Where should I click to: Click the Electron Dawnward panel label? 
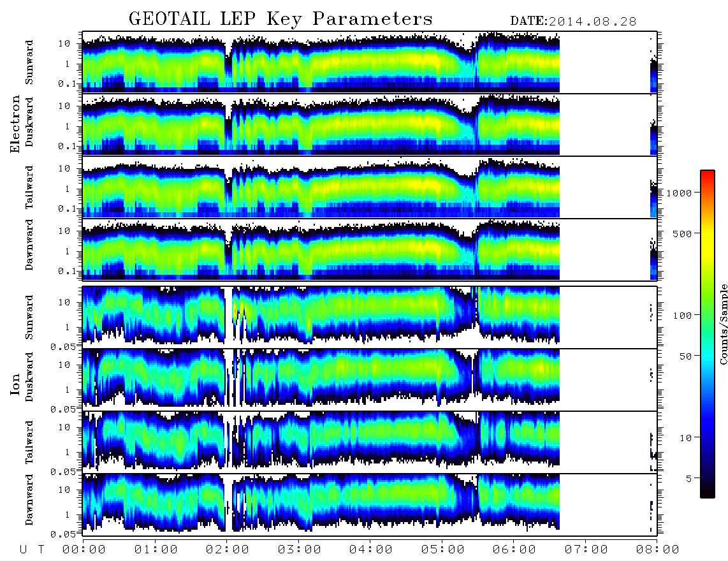pyautogui.click(x=29, y=245)
